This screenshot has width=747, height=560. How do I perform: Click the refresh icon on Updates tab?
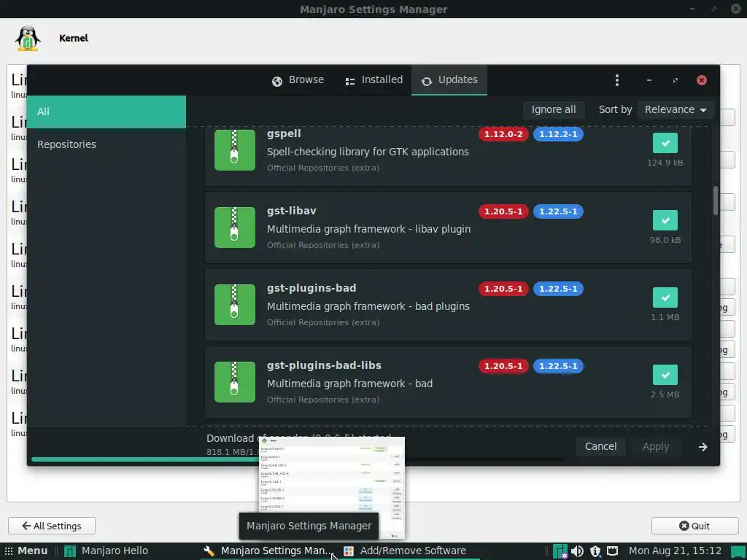(426, 82)
